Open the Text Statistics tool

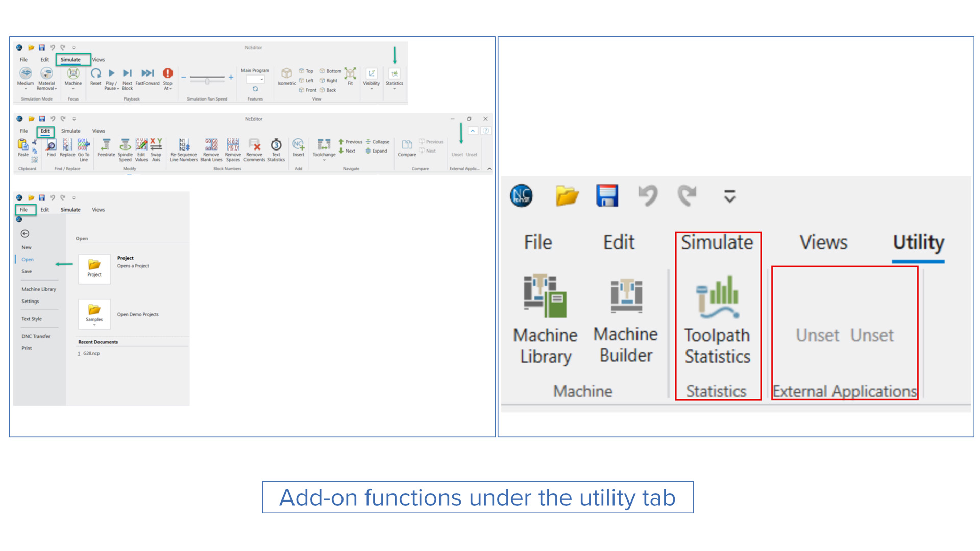coord(276,145)
